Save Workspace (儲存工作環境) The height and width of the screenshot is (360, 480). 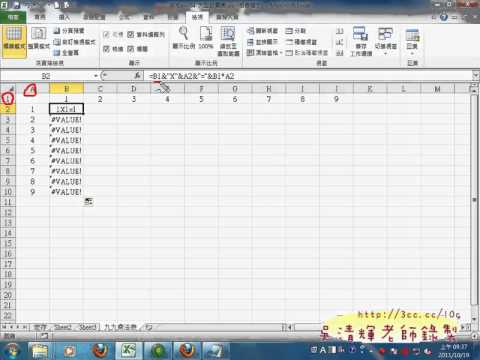(x=361, y=41)
